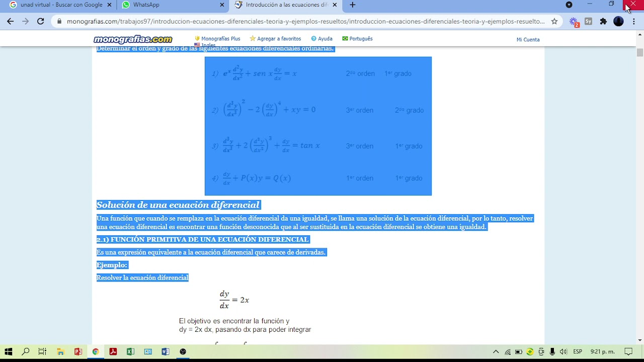This screenshot has width=644, height=362.
Task: Open the Extensions puzzle menu
Action: [x=603, y=22]
